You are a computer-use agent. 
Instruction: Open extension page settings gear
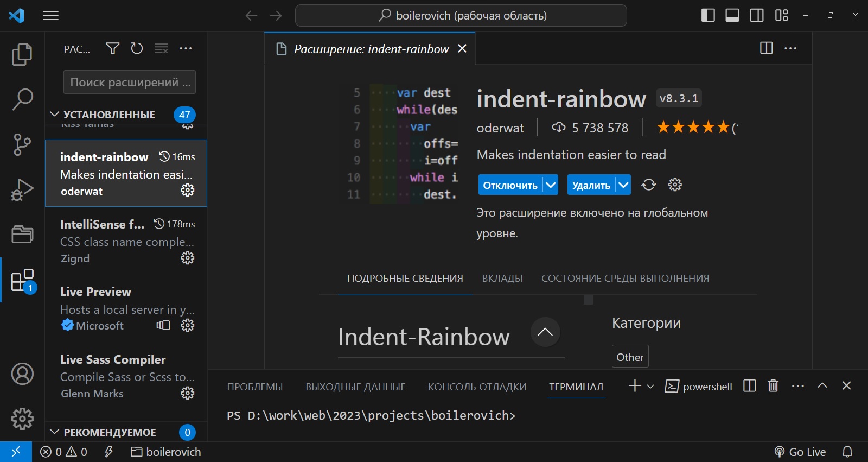point(675,185)
